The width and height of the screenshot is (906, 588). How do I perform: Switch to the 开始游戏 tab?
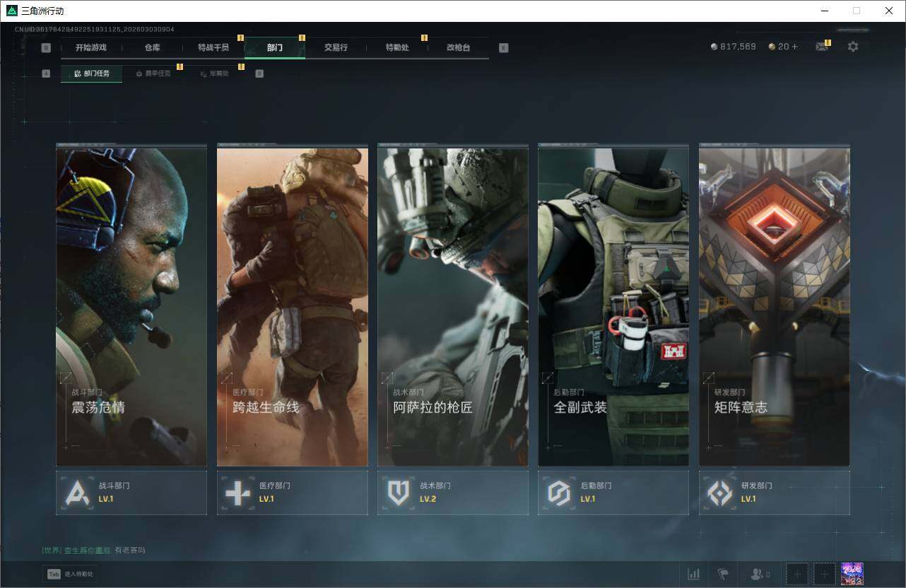click(x=91, y=47)
